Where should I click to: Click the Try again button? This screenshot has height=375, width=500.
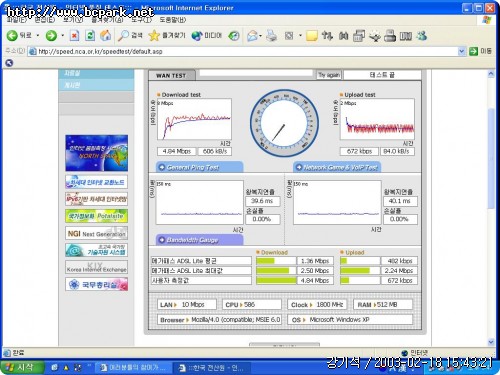tap(329, 75)
